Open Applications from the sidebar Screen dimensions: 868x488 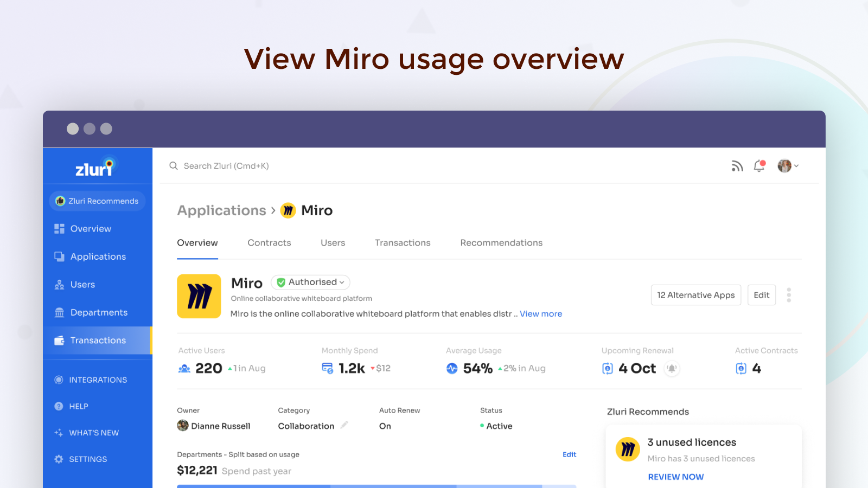point(98,256)
